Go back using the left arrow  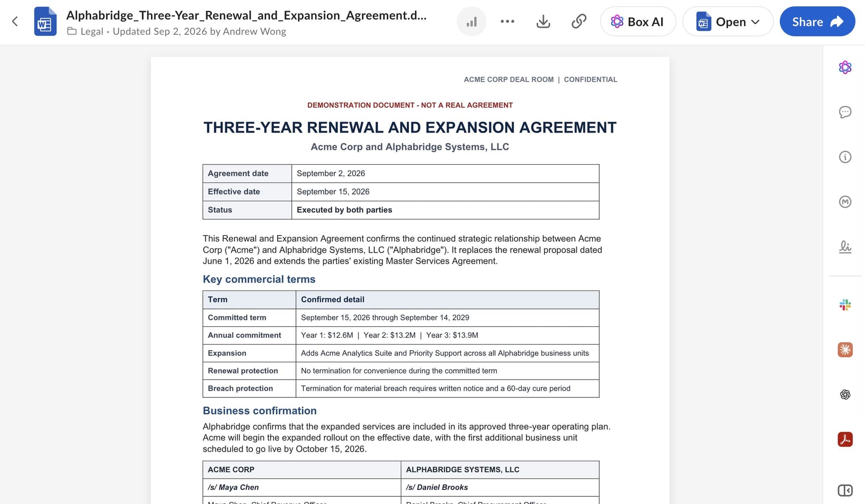(x=15, y=22)
